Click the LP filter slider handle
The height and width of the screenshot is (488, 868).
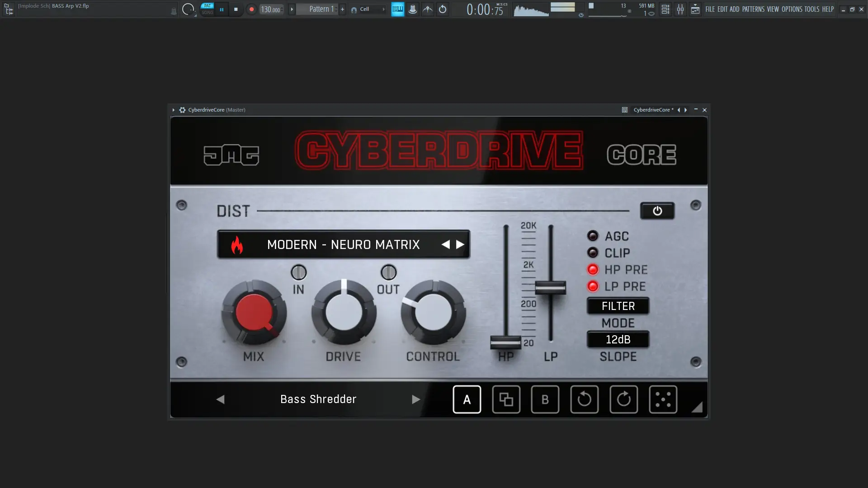pos(550,287)
